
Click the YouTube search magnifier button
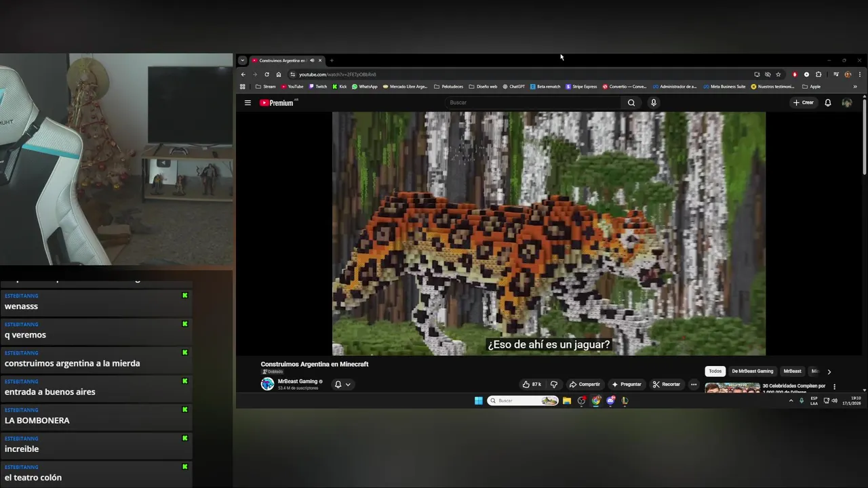click(x=631, y=103)
